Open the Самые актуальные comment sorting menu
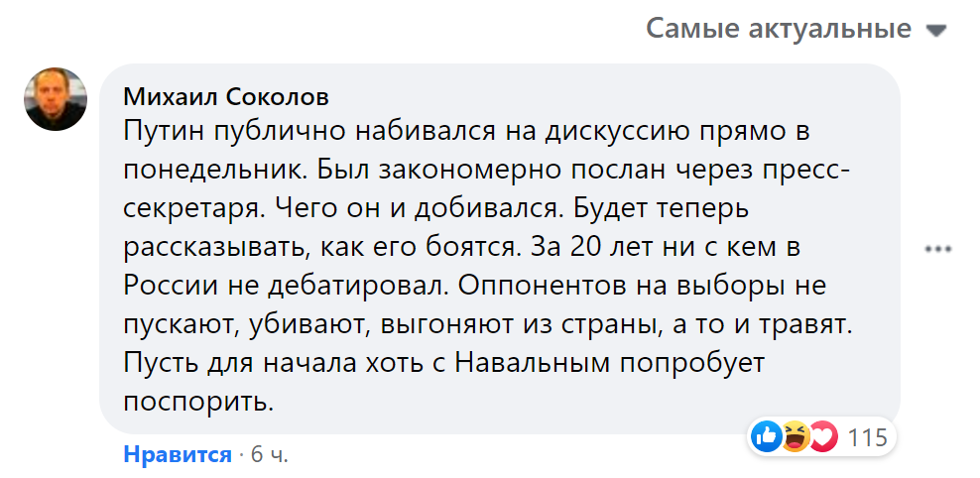980x478 pixels. (x=779, y=29)
